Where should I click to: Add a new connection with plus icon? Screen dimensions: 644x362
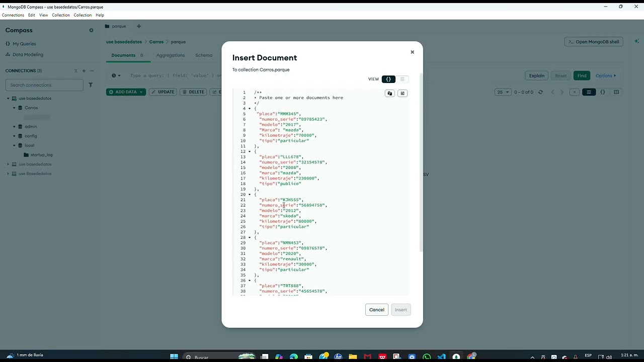[x=84, y=71]
